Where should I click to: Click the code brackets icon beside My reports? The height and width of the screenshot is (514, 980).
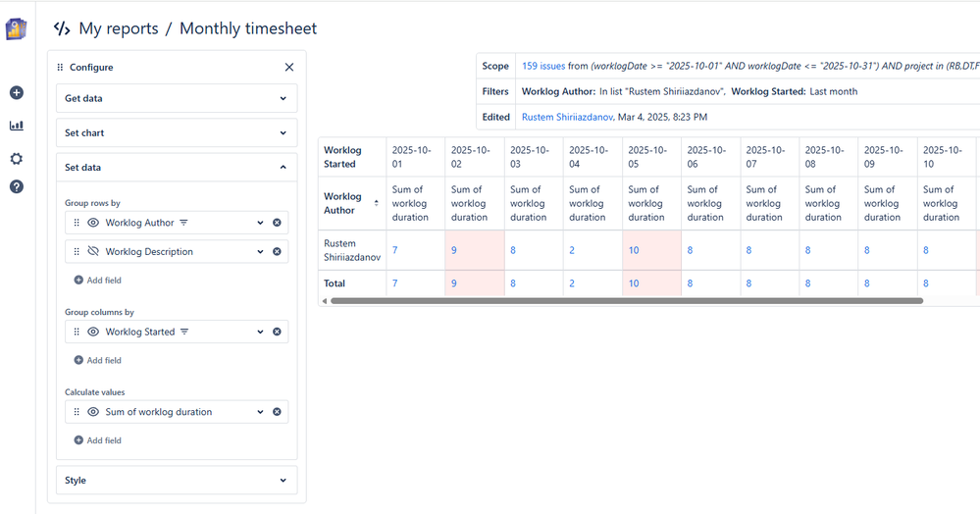(x=62, y=28)
